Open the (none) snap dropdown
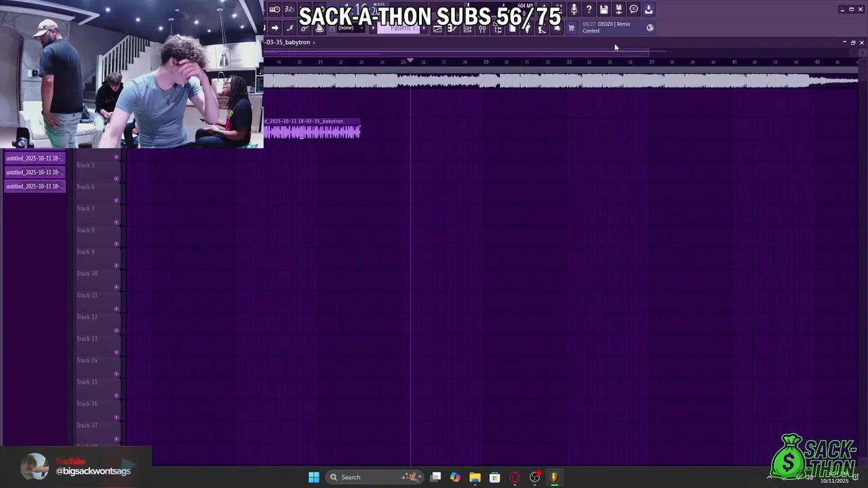 click(x=351, y=28)
